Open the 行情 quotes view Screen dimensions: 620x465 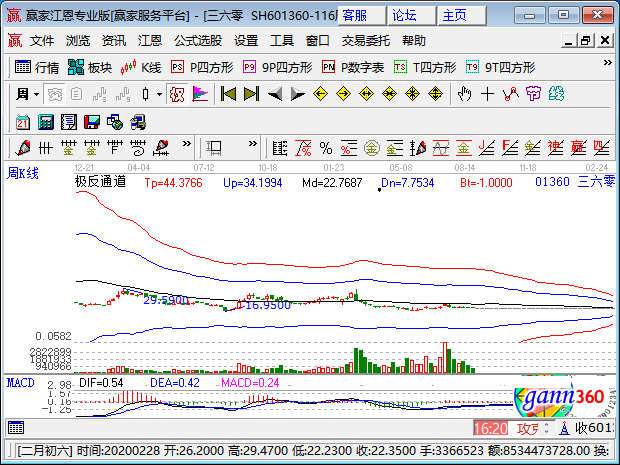(x=36, y=67)
